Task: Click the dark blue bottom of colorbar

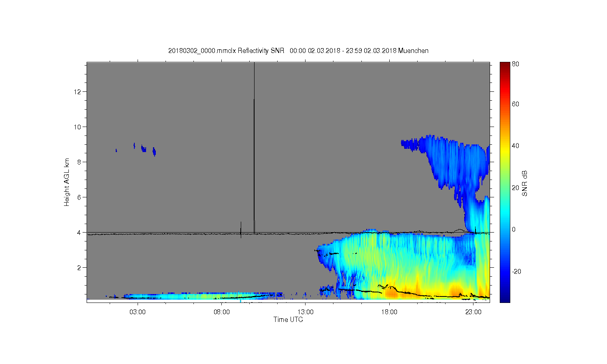Action: (x=505, y=298)
